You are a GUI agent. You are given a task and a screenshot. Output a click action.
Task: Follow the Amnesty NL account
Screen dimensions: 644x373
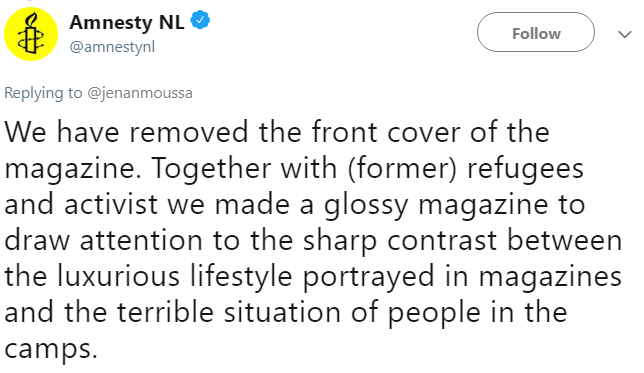tap(536, 32)
